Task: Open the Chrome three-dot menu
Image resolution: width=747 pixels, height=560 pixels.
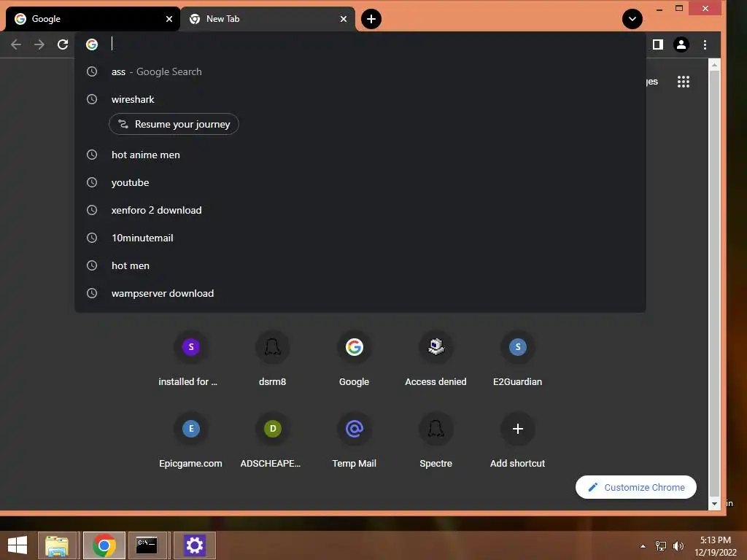Action: coord(705,44)
